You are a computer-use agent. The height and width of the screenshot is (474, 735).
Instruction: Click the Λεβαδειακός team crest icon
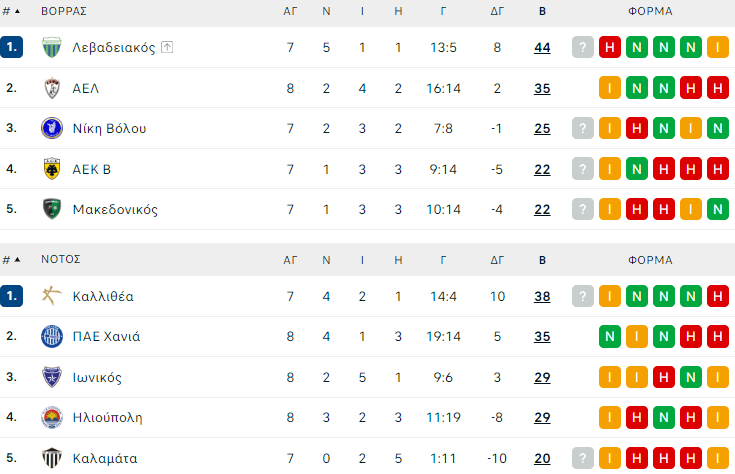pyautogui.click(x=52, y=48)
